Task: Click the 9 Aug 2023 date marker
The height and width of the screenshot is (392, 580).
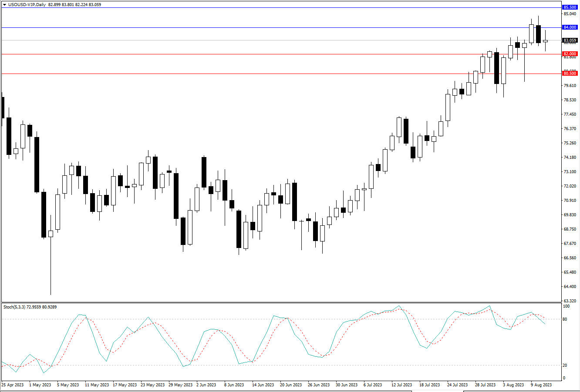Action: (x=541, y=385)
